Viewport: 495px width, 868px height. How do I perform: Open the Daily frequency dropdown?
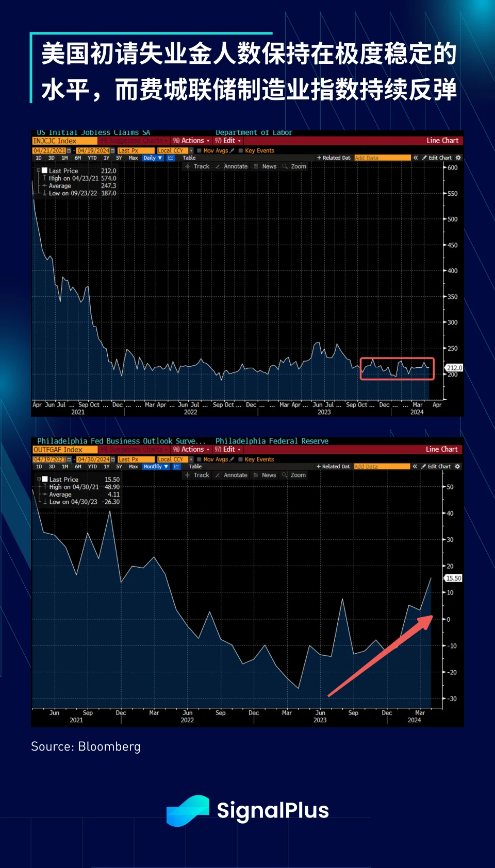pos(153,158)
